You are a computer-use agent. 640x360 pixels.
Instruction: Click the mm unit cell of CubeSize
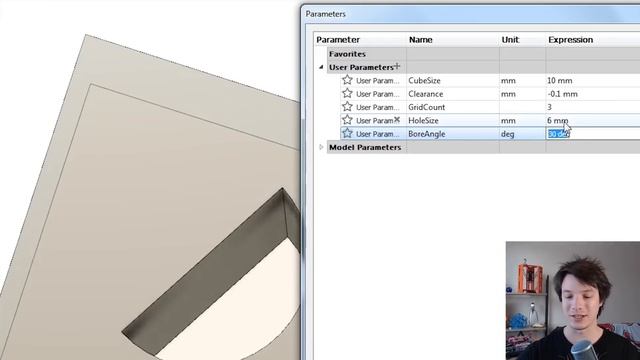tap(522, 81)
